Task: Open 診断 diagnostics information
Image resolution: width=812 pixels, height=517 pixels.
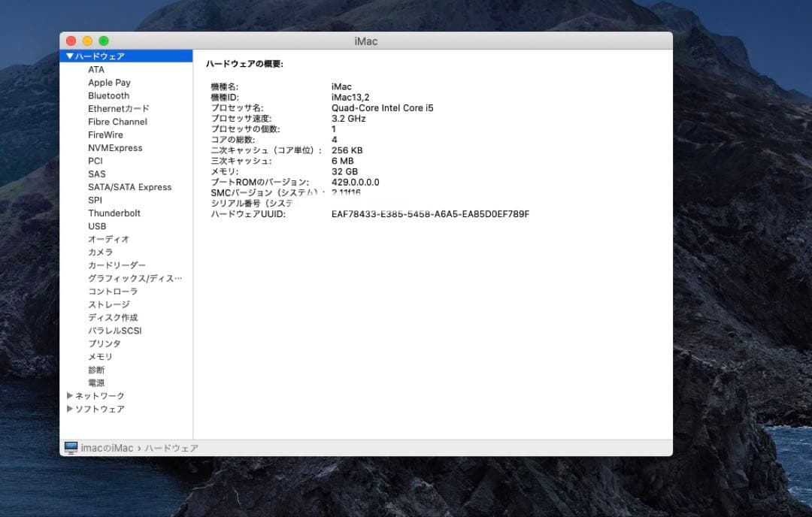Action: coord(96,370)
